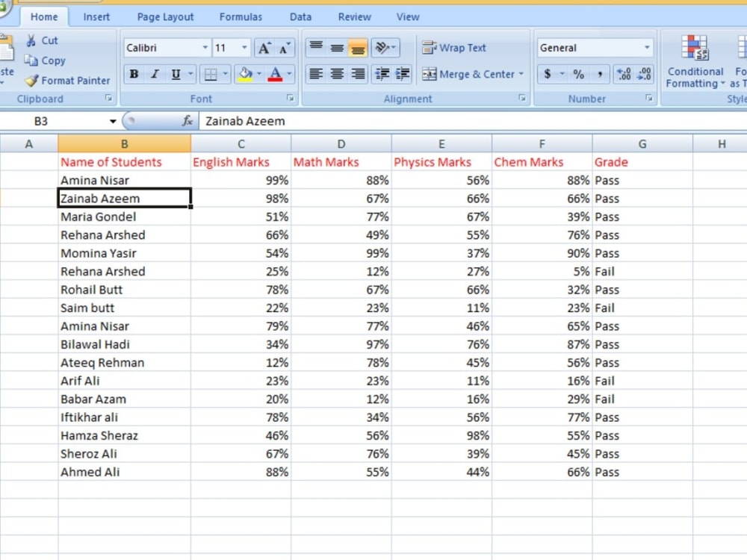Screen dimensions: 747x560
Task: Toggle Italic formatting
Action: click(x=155, y=74)
